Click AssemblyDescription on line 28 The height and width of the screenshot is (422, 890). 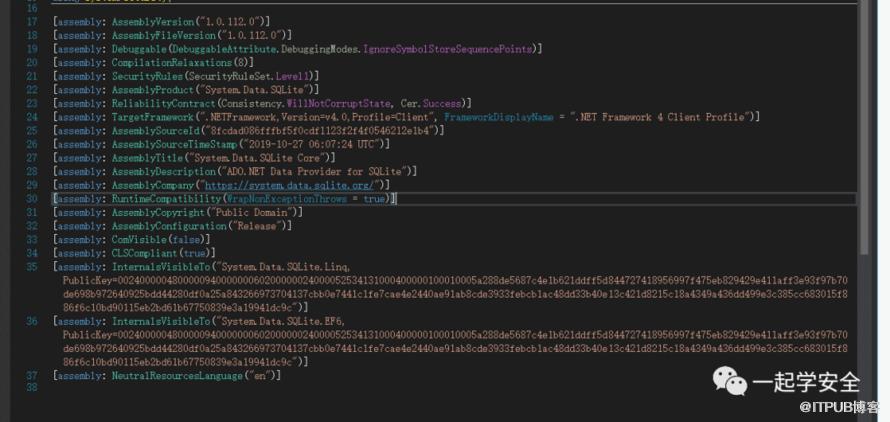pos(163,172)
